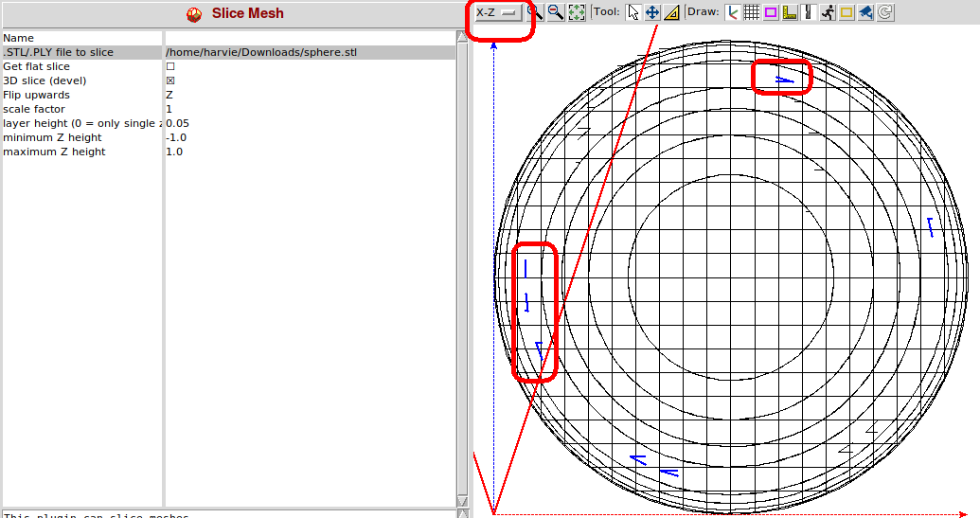Select the pointer arrow tool
Viewport: 980px width, 518px height.
tap(633, 12)
